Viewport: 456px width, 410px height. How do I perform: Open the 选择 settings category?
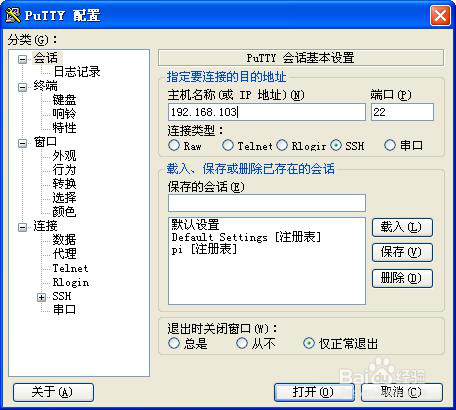pyautogui.click(x=64, y=198)
